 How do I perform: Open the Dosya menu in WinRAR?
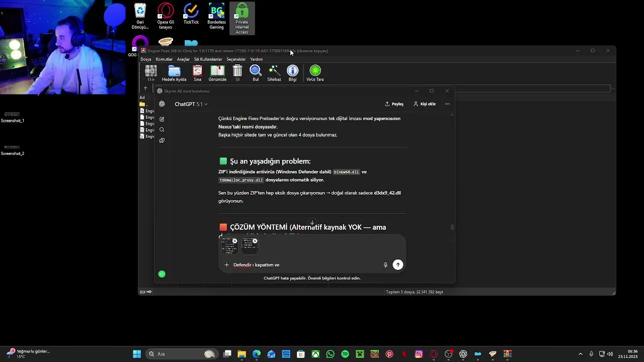pyautogui.click(x=146, y=59)
